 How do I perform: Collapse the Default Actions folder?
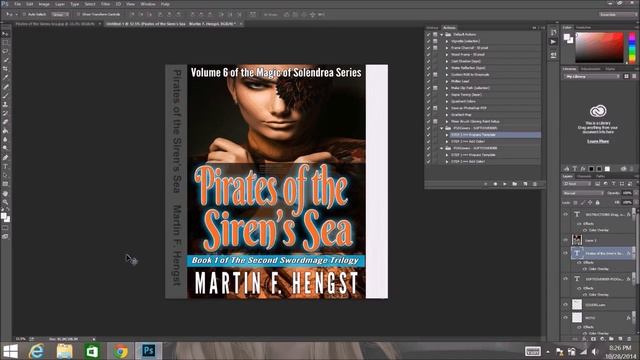pos(442,35)
